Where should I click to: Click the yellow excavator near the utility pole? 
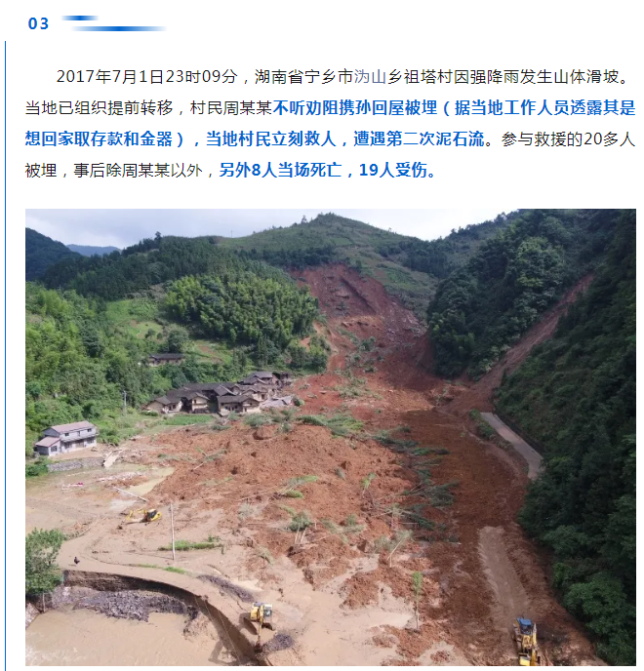pos(144,515)
